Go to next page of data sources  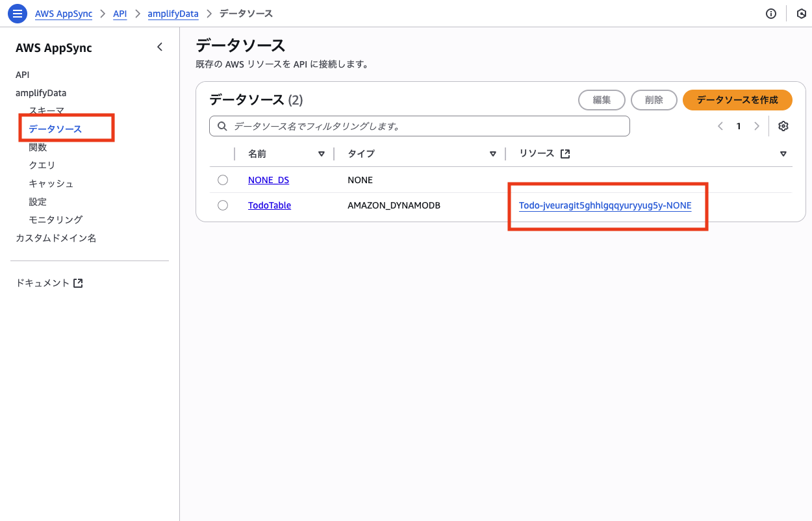[x=756, y=126]
